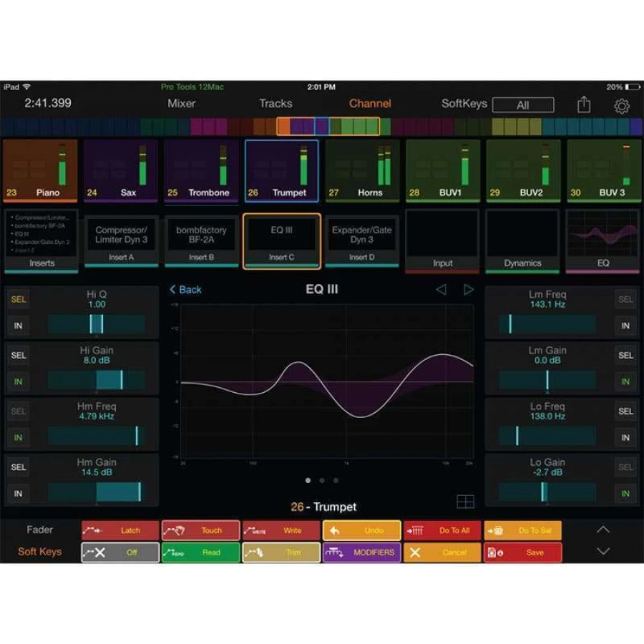The width and height of the screenshot is (644, 644).
Task: Open the EQ curve tile
Action: [602, 241]
